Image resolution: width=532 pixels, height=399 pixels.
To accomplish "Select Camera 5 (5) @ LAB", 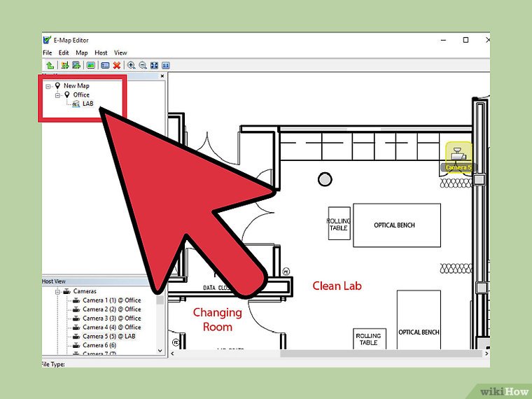I will coord(108,336).
